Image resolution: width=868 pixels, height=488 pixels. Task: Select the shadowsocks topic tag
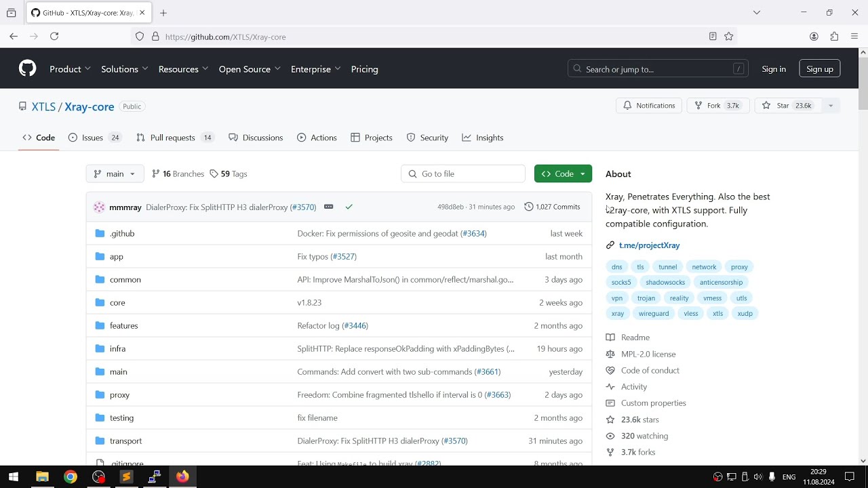point(665,282)
